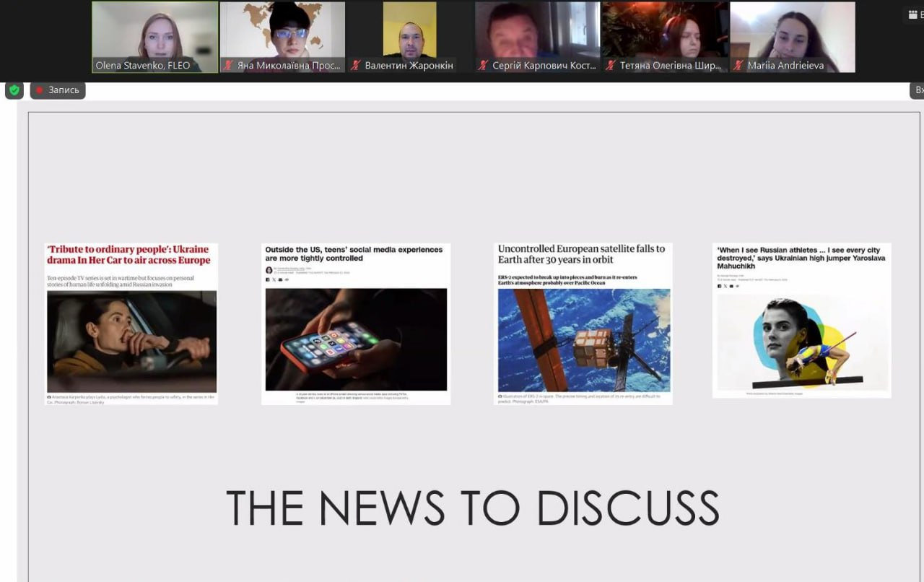924x582 pixels.
Task: Click the Запись recording label
Action: (x=58, y=90)
